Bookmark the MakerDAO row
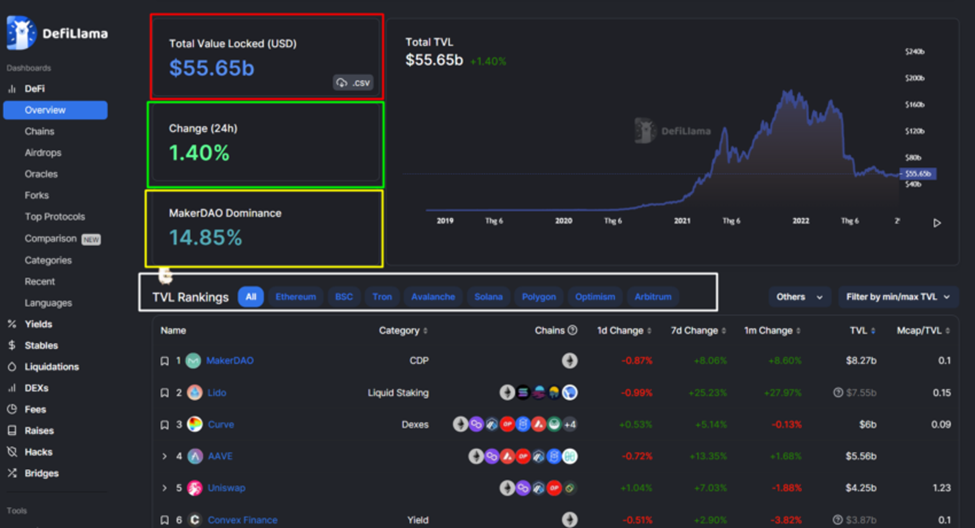This screenshot has width=975, height=528. coord(164,361)
